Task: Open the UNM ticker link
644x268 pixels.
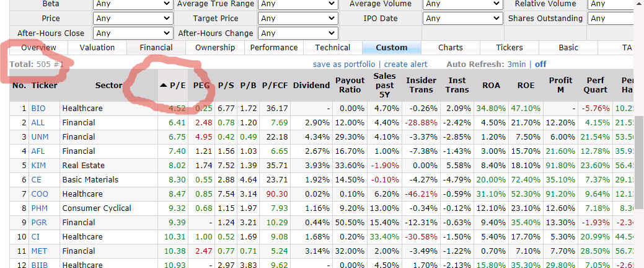Action: pos(40,137)
